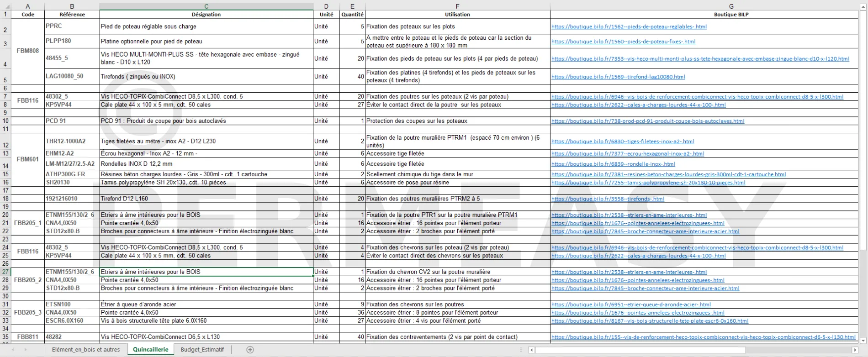Open the prod-pcd-91 produit coupe link
The width and height of the screenshot is (868, 357).
tap(648, 121)
